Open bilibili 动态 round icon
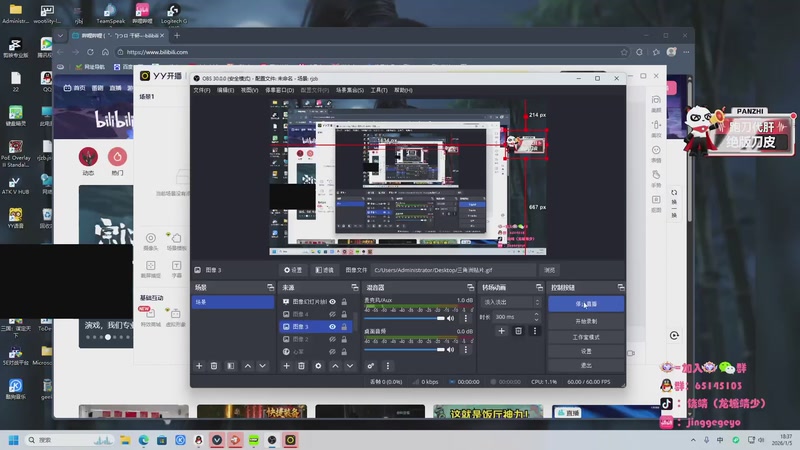This screenshot has height=450, width=800. coord(88,157)
